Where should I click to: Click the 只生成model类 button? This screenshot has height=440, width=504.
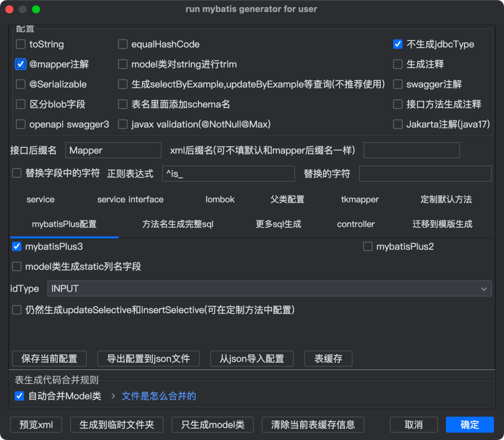tap(212, 425)
